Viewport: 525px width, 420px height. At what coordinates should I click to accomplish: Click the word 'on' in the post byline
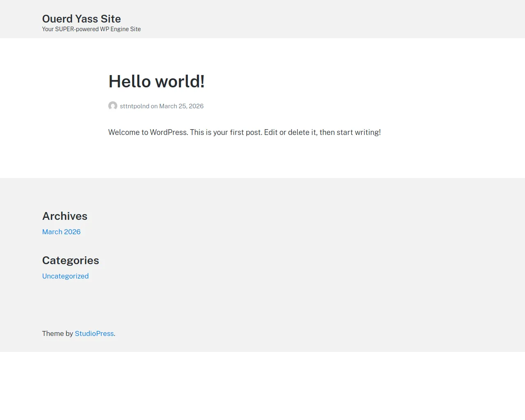tap(154, 106)
